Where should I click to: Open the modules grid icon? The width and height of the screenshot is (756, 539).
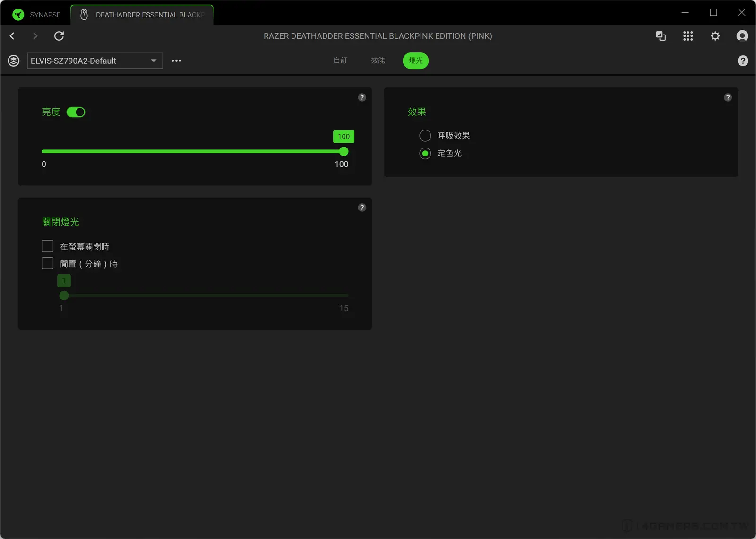pyautogui.click(x=688, y=36)
